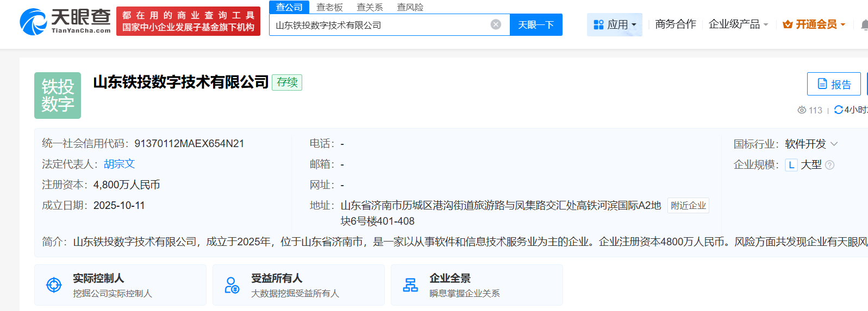Open the 开通会员 dropdown
Viewport: 868px width, 311px height.
pos(814,24)
